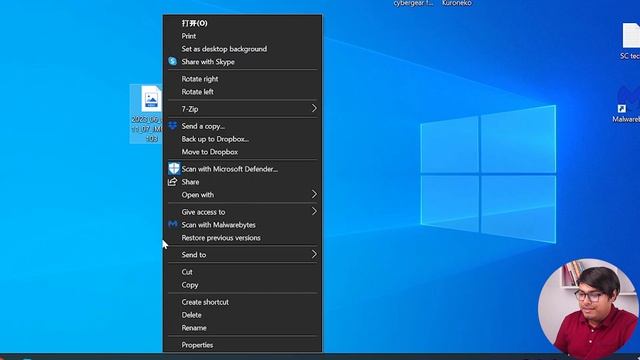The height and width of the screenshot is (360, 640).
Task: Select the SC tec desktop file icon
Action: click(630, 41)
